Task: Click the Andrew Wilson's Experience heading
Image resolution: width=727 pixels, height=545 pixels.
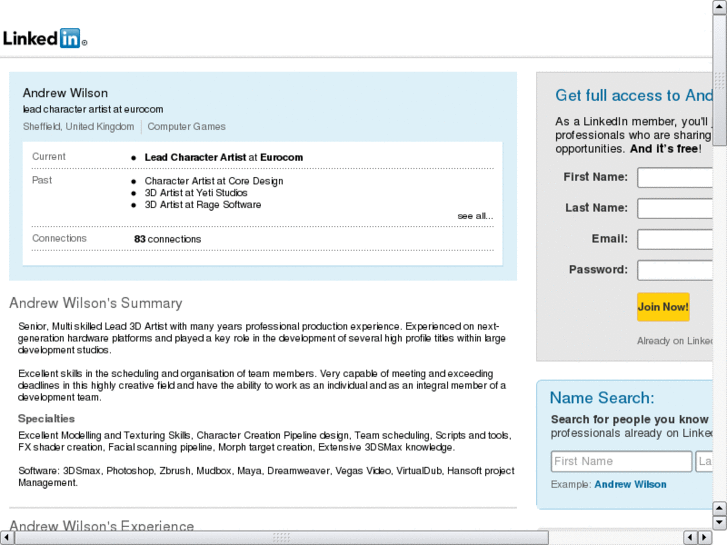Action: click(x=102, y=526)
